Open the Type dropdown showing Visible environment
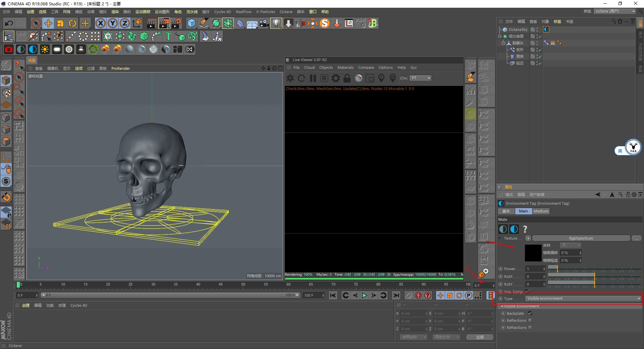This screenshot has height=349, width=644. (583, 298)
